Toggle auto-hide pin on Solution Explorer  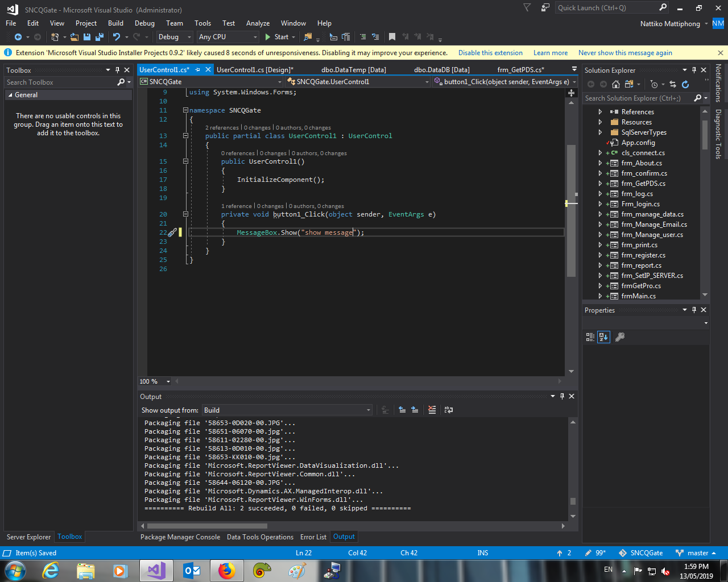click(694, 70)
